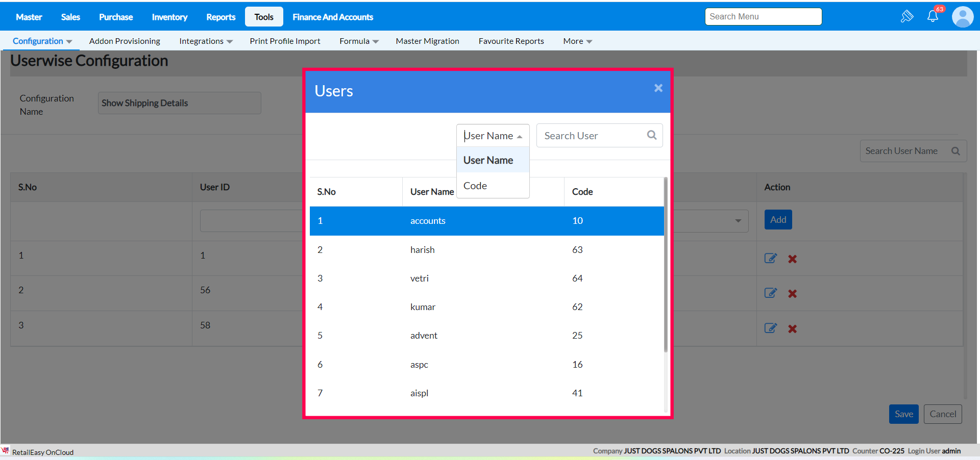Open Master Migration
Image resolution: width=980 pixels, height=460 pixels.
tap(427, 41)
